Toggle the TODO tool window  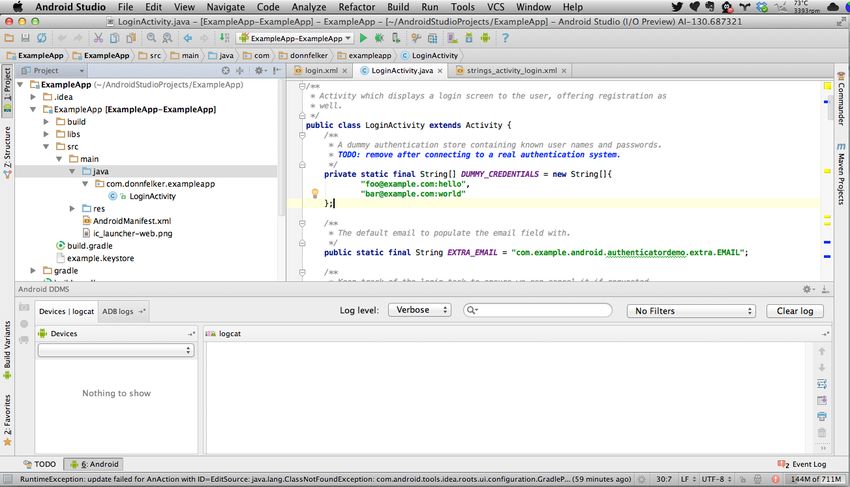[40, 464]
